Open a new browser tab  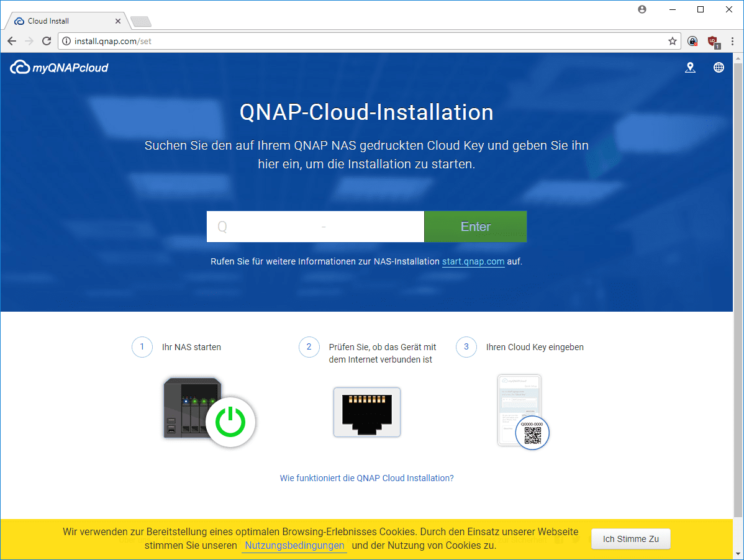click(x=140, y=21)
